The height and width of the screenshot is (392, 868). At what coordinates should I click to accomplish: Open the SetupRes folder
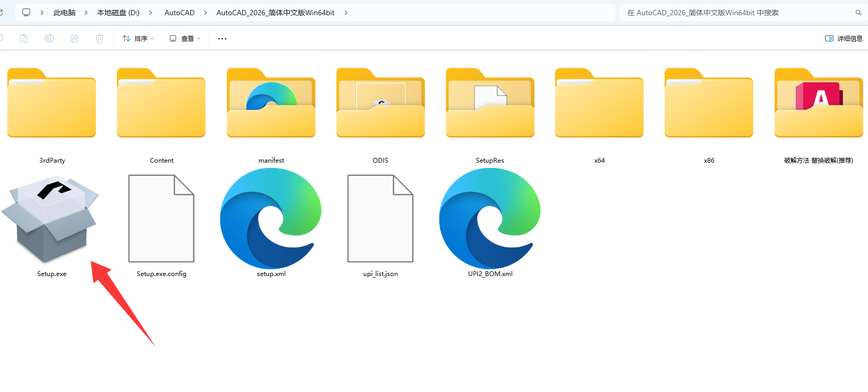coord(490,103)
